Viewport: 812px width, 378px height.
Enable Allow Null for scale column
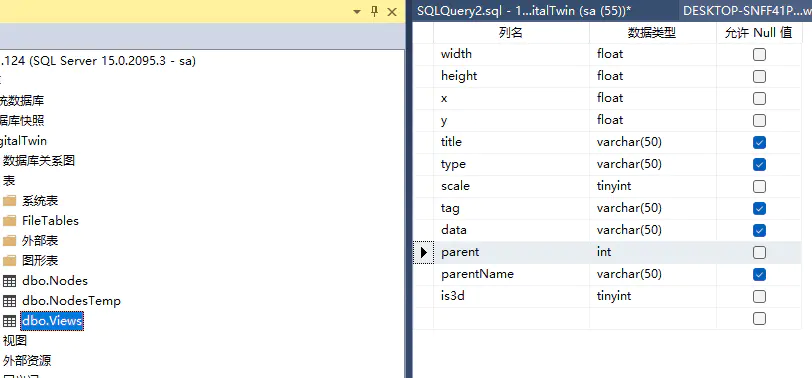759,186
